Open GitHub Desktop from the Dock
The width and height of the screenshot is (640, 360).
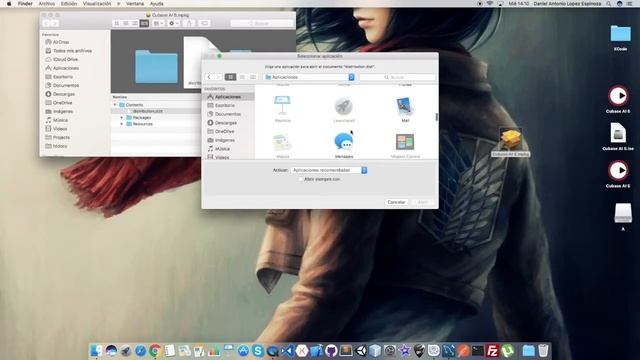(x=331, y=351)
